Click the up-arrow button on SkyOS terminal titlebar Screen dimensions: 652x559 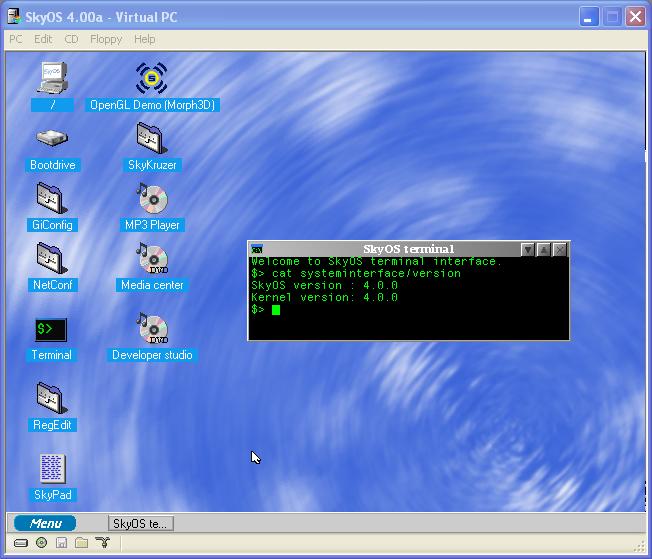tap(544, 250)
